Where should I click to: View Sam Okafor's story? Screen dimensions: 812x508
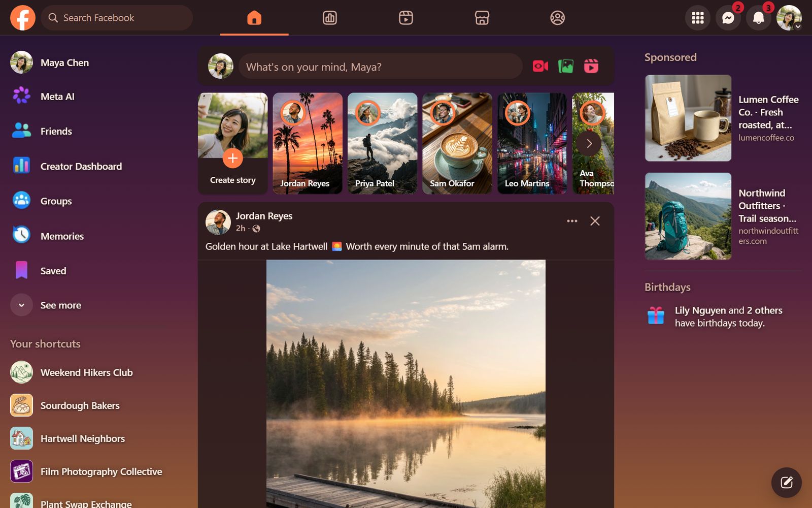457,143
